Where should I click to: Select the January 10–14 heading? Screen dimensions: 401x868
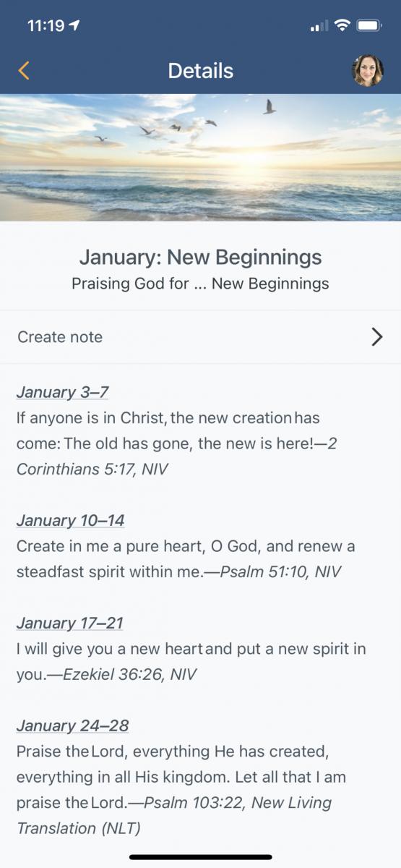(x=70, y=520)
